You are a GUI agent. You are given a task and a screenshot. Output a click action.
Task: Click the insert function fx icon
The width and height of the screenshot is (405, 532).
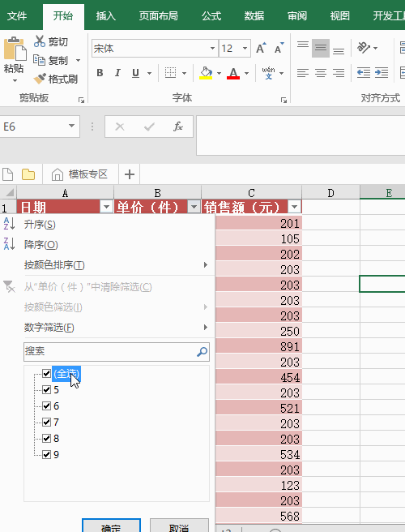[178, 127]
